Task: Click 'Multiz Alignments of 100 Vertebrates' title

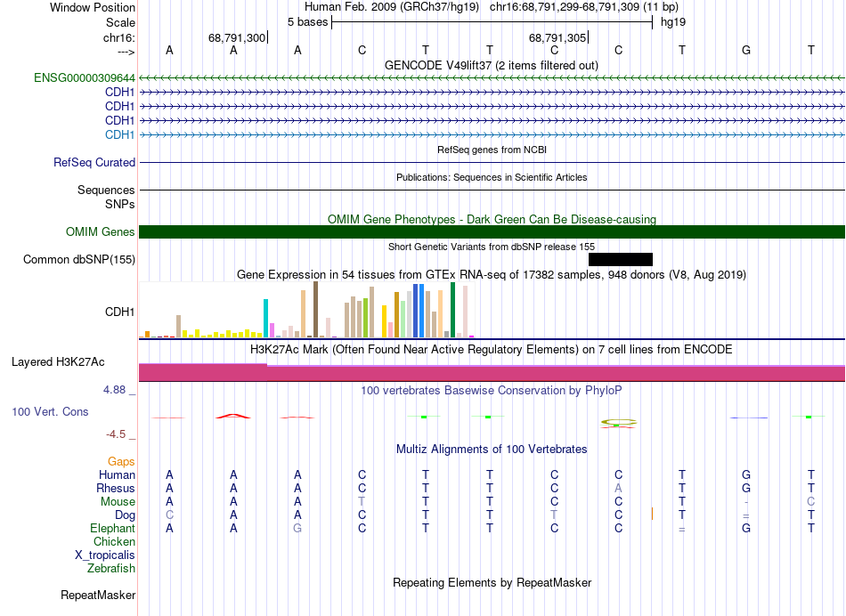Action: (x=492, y=449)
